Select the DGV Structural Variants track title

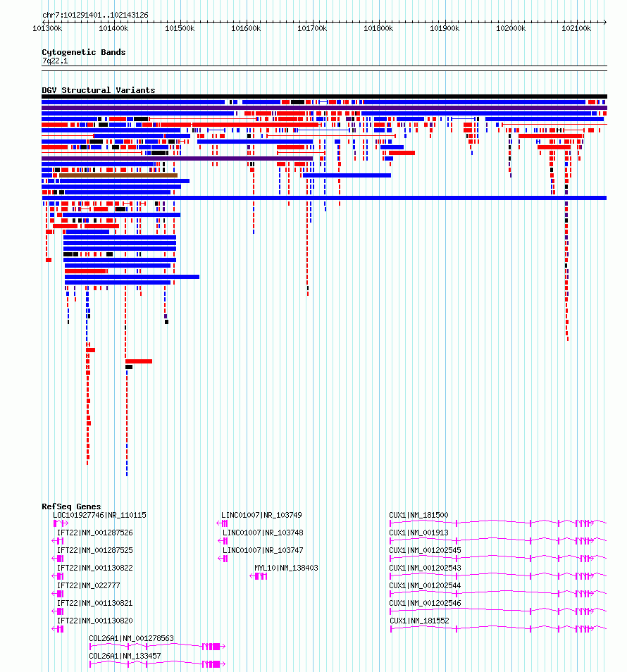[98, 90]
